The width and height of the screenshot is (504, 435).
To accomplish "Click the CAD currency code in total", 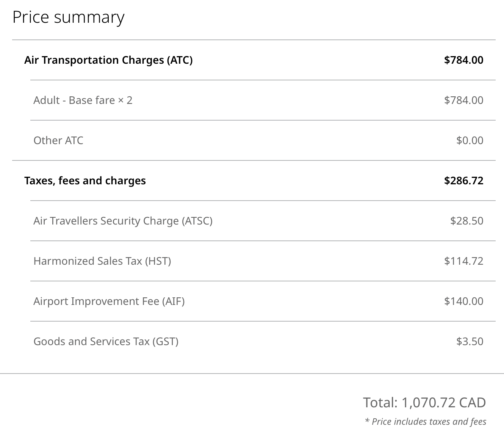I will pos(473,403).
